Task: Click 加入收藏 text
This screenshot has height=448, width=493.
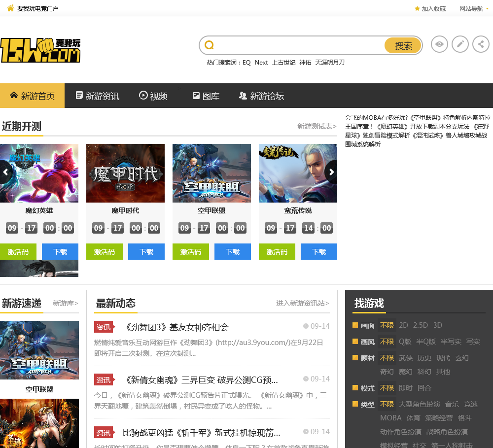Action: point(433,8)
